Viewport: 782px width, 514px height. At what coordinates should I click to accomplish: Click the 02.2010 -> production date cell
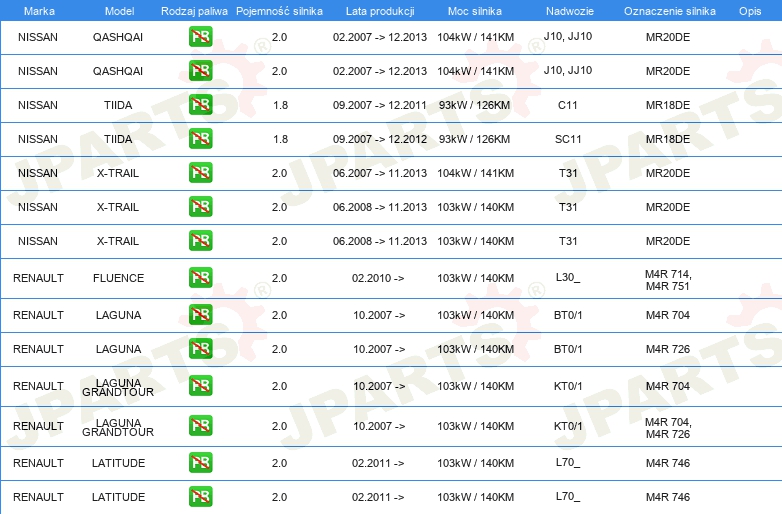378,278
